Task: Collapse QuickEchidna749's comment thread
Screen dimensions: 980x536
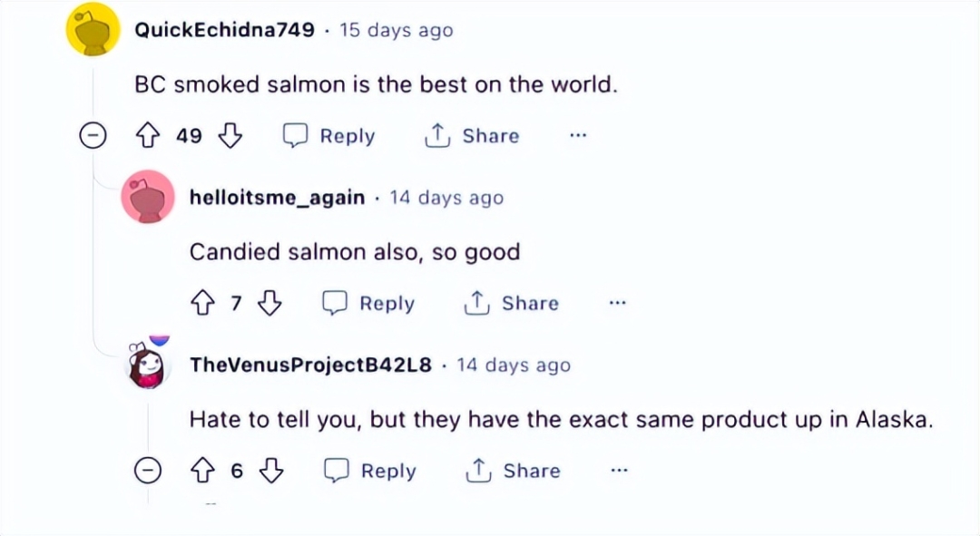Action: click(93, 135)
